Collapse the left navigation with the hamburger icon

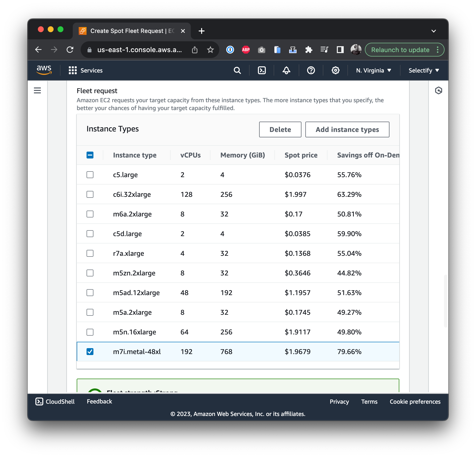tap(37, 90)
